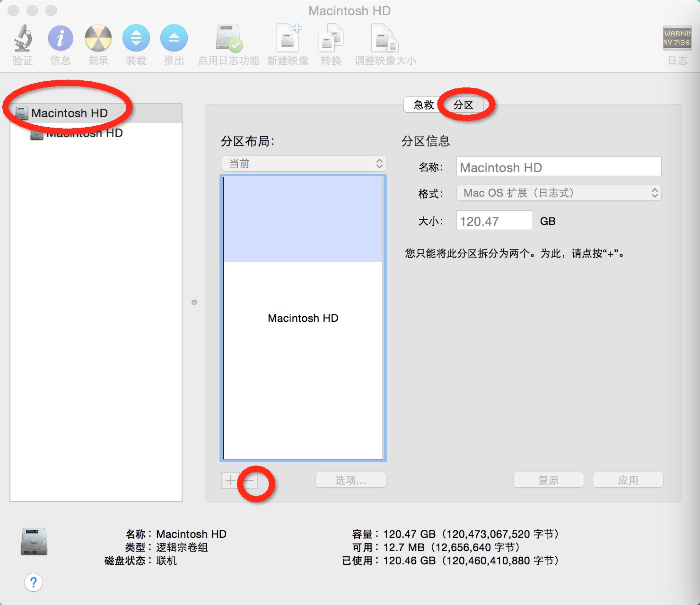Screen dimensions: 700x605
Task: Click the sidebar splitter handle dot
Action: click(x=194, y=302)
